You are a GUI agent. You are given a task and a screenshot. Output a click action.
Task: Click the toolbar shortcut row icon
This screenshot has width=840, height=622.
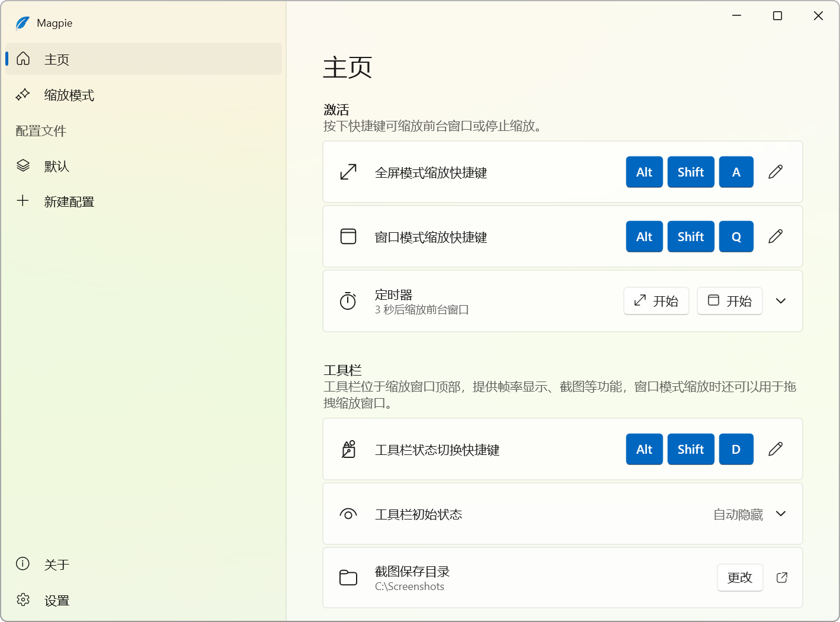348,449
